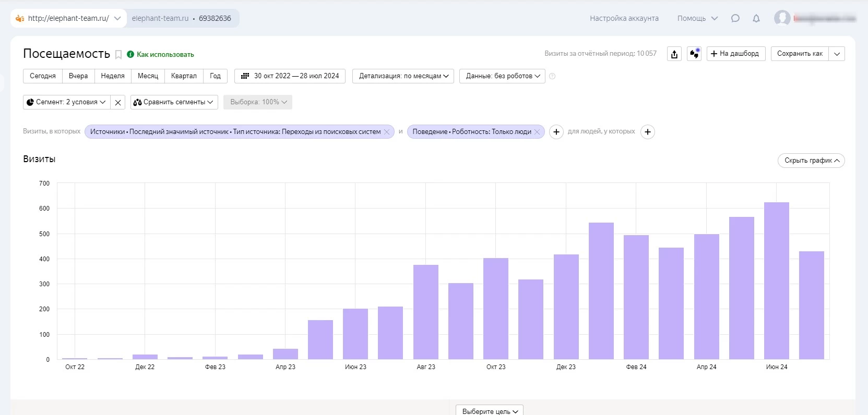
Task: Open the Как использовать link
Action: tap(165, 55)
